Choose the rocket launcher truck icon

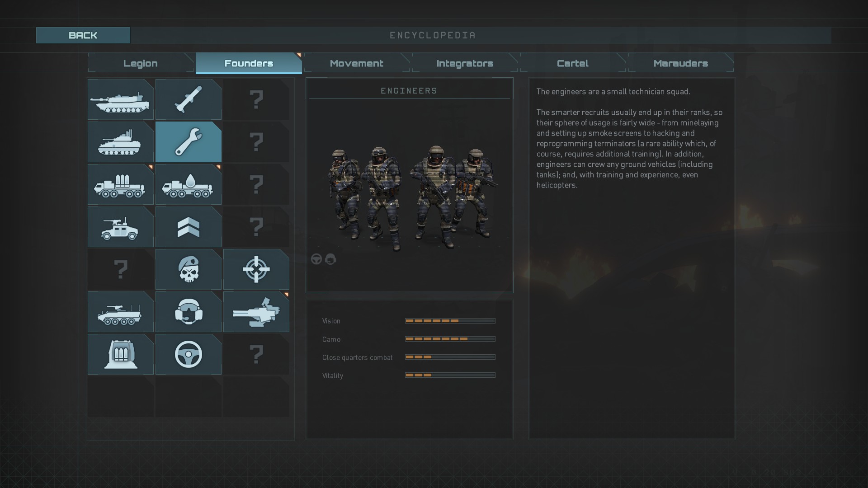pos(120,184)
